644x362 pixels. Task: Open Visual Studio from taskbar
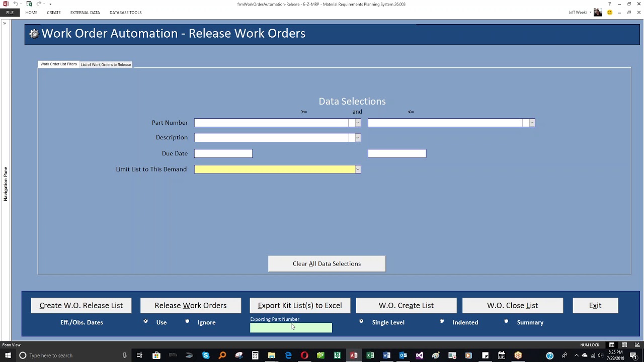(x=420, y=355)
